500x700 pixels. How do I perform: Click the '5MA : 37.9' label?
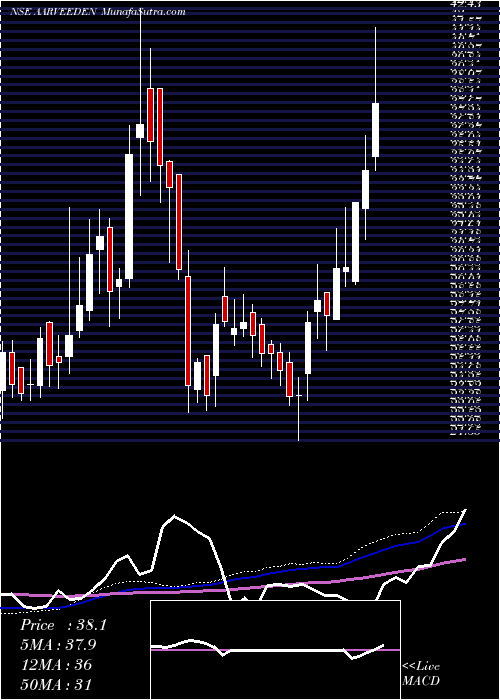point(58,645)
